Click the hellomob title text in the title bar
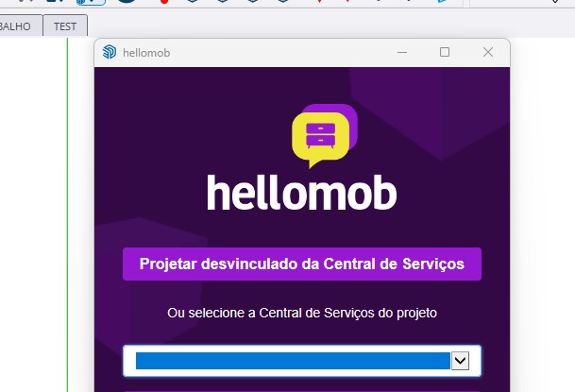575x392 pixels. [146, 53]
